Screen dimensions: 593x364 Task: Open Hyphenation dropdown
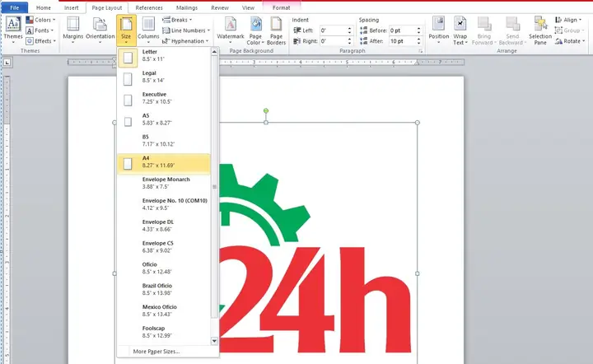click(185, 41)
